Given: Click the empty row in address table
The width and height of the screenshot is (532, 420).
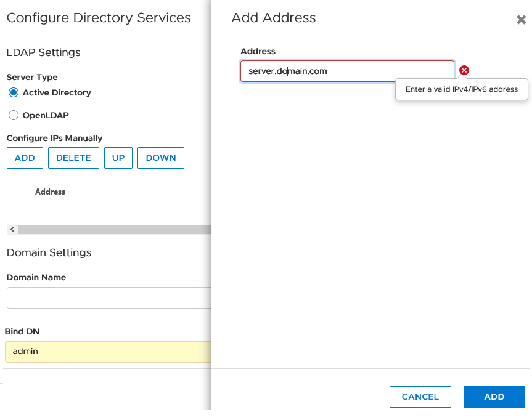Looking at the screenshot, I should click(x=108, y=213).
